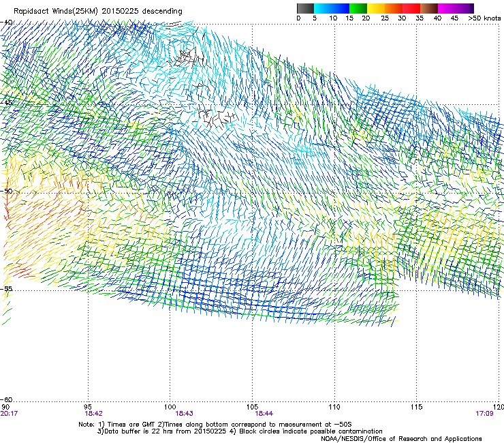Click the yellow 20-25 knots legend swatch
Image resolution: width=504 pixels, height=443 pixels.
pos(376,8)
